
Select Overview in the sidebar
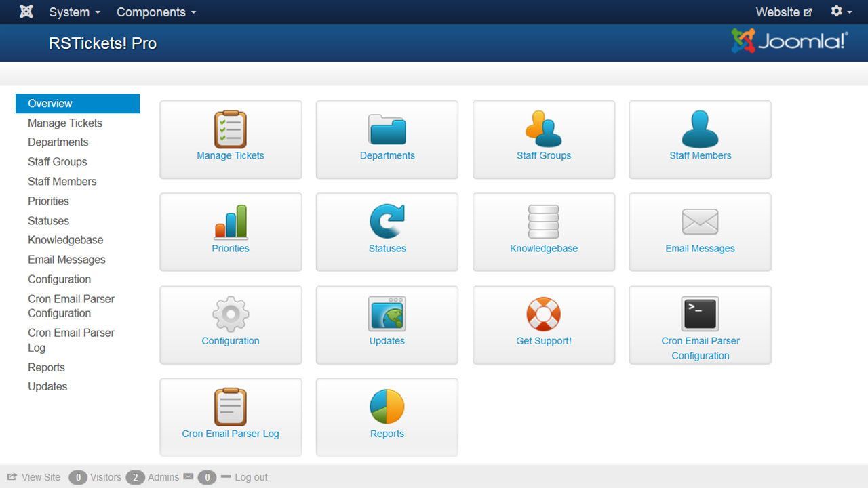[x=77, y=104]
